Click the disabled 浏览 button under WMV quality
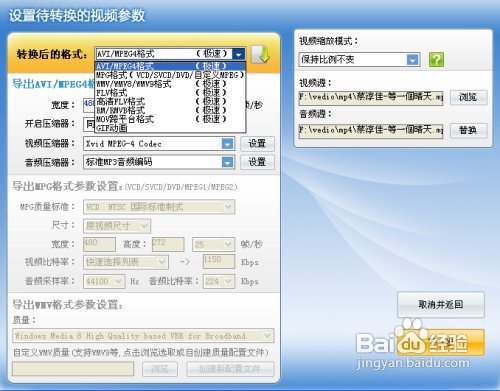This screenshot has height=391, width=500. [160, 369]
